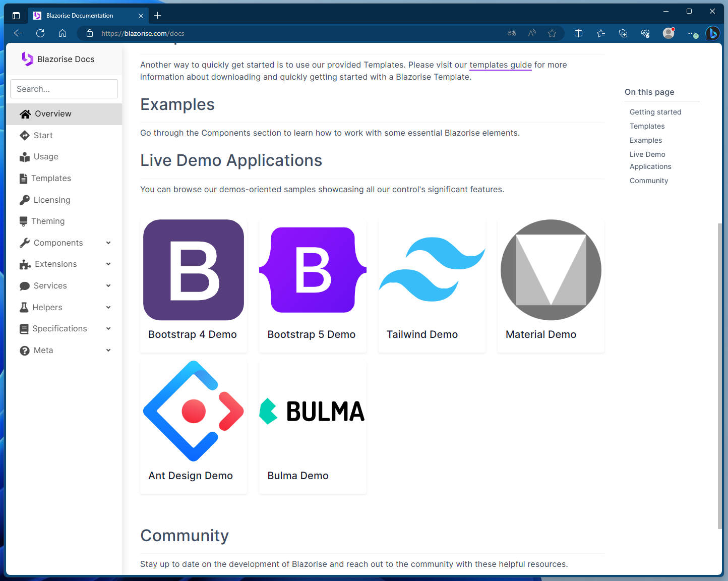Screen dimensions: 728x581
Task: Open immersive reader mode
Action: [x=532, y=33]
